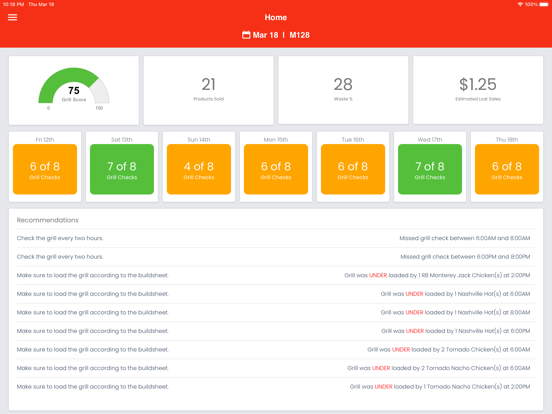Open the hamburger menu
The height and width of the screenshot is (414, 552).
click(x=12, y=17)
